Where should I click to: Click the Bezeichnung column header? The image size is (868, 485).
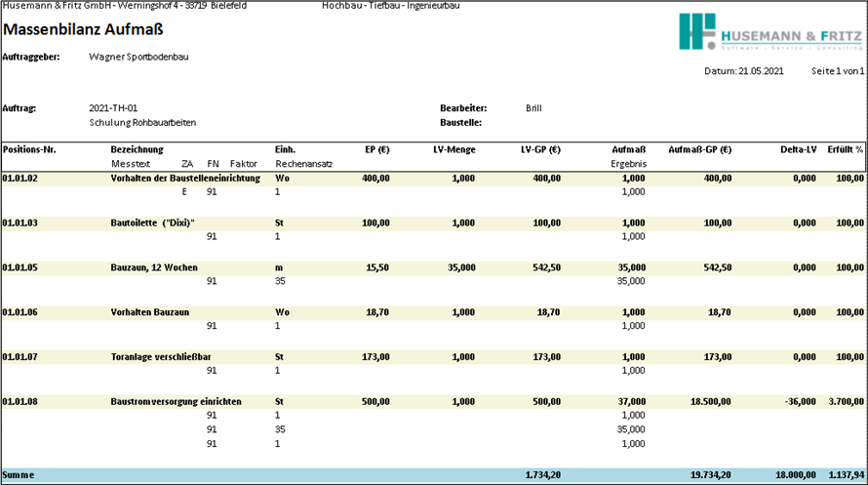pos(138,149)
